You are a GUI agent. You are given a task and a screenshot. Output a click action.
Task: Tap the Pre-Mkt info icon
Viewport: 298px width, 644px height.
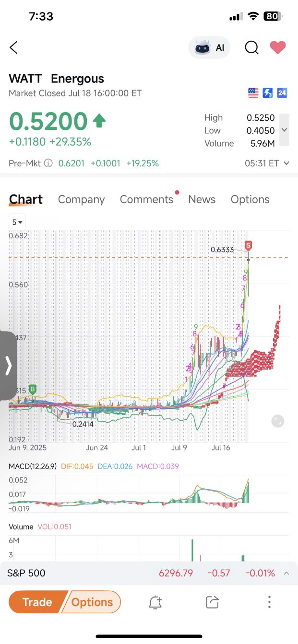48,163
